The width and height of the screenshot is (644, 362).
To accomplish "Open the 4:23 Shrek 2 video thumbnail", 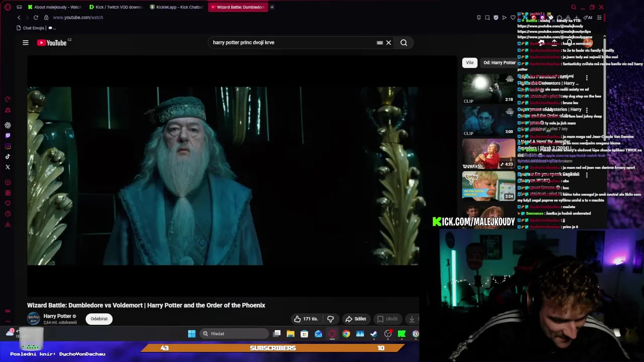I will tap(489, 153).
